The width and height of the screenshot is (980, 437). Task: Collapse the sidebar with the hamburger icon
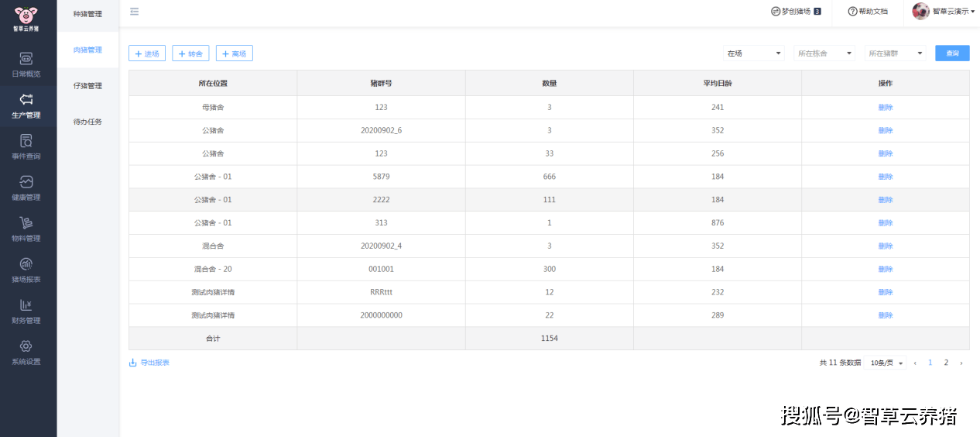pyautogui.click(x=135, y=12)
